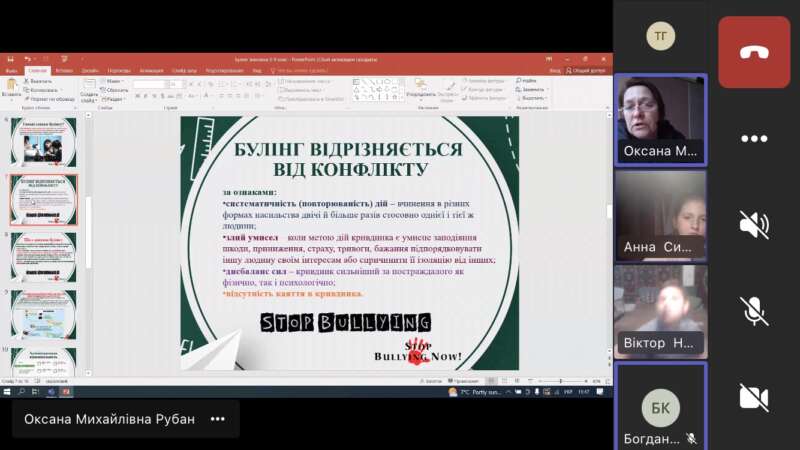Click Create Slide (Создать слайд) button

[x=89, y=90]
